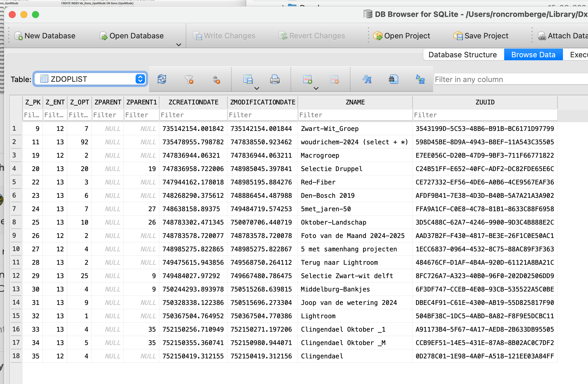
Task: Select the UUID cell 3543199D-5C53-48B6-B91B-BC6171D97799
Action: coord(485,129)
